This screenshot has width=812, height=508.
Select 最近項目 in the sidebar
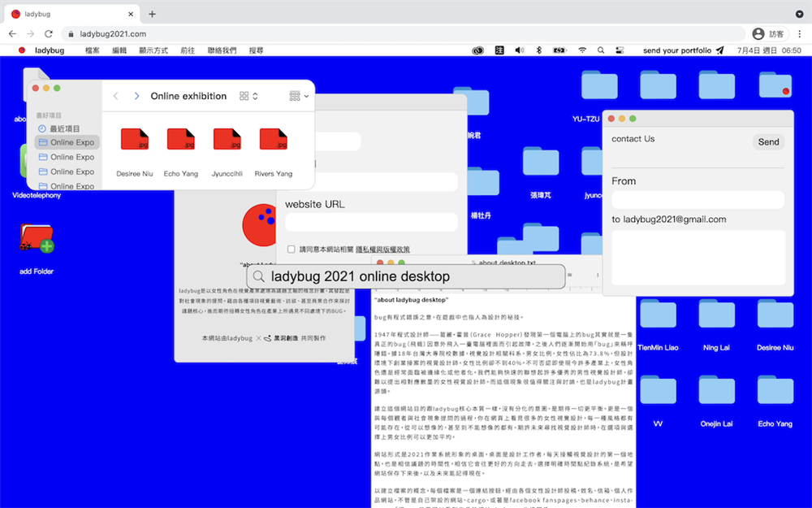tap(65, 128)
